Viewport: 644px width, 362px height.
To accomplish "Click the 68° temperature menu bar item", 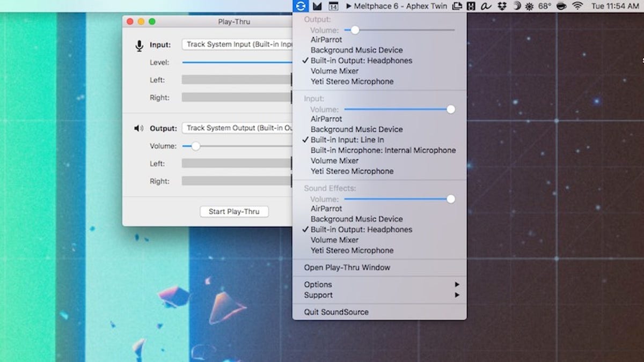I will click(545, 6).
